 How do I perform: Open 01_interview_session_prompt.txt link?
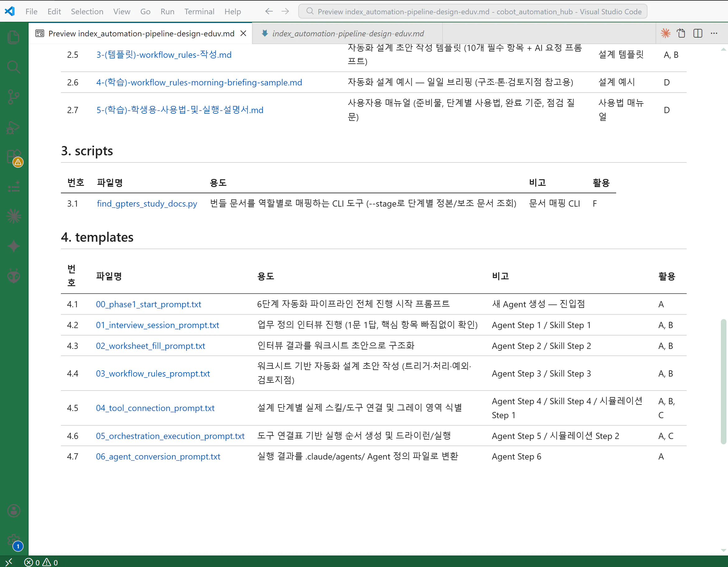pos(157,325)
